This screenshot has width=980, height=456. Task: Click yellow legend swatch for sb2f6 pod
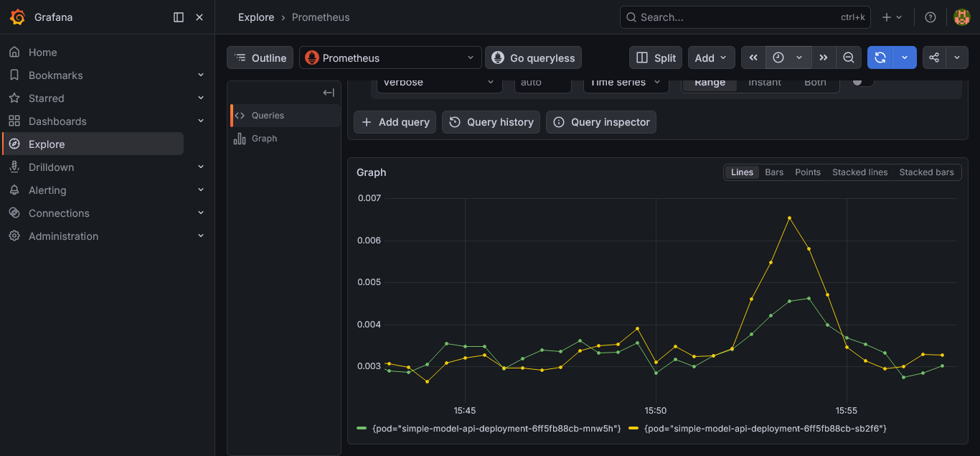633,429
